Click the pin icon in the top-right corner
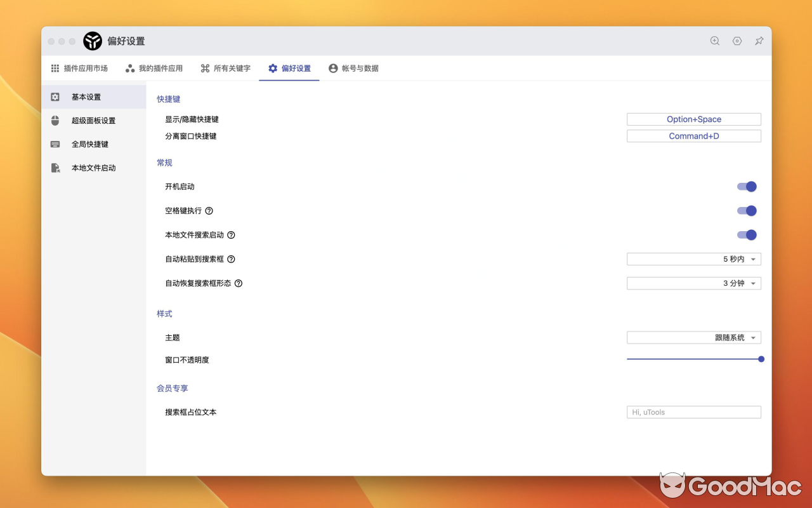The width and height of the screenshot is (812, 508). 759,41
